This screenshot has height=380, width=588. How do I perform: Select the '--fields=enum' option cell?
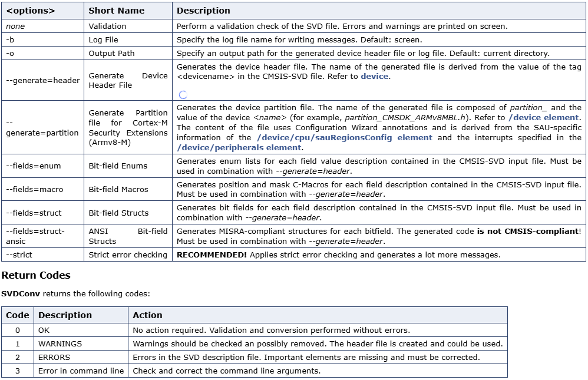click(34, 166)
